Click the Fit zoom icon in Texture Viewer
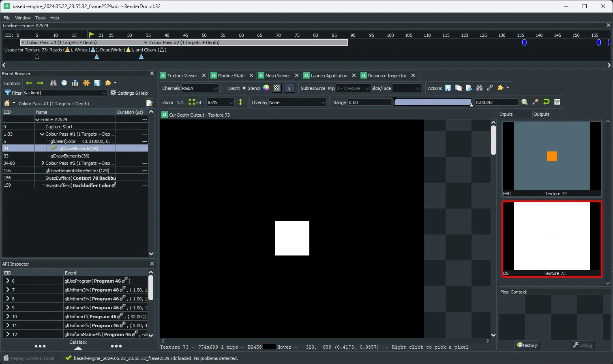This screenshot has width=613, height=364. tap(191, 102)
